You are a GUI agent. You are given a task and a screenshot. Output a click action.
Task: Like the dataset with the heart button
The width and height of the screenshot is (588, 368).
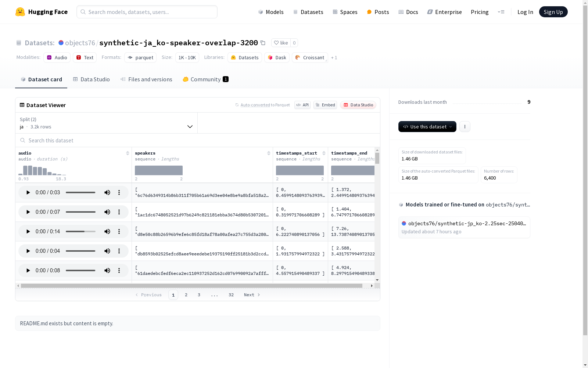click(x=281, y=43)
